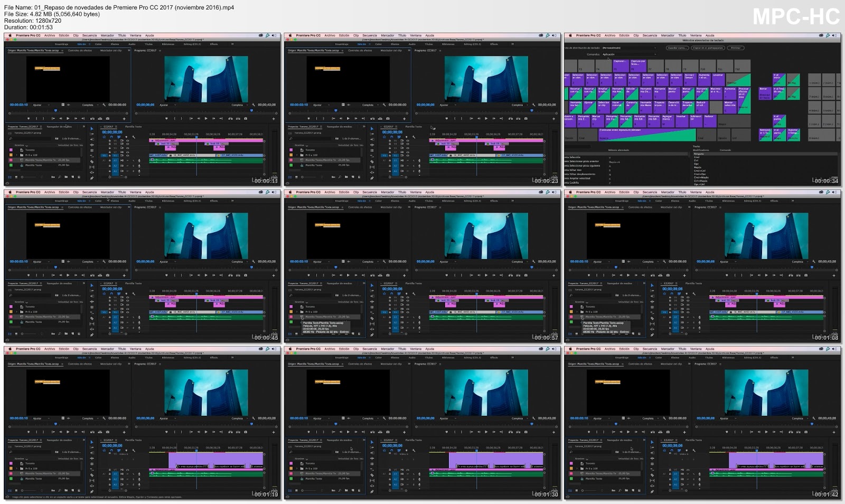Open Navegador de medios tab, frame 00:01:08
Screen dimensions: 845x504
[619, 283]
